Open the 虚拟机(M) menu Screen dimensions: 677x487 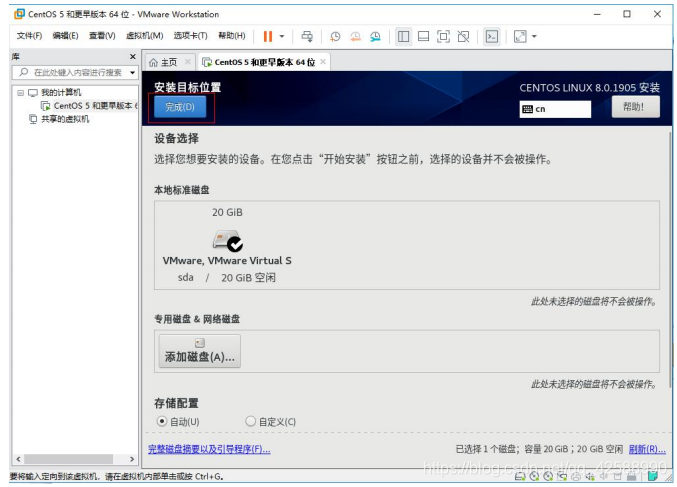[145, 35]
